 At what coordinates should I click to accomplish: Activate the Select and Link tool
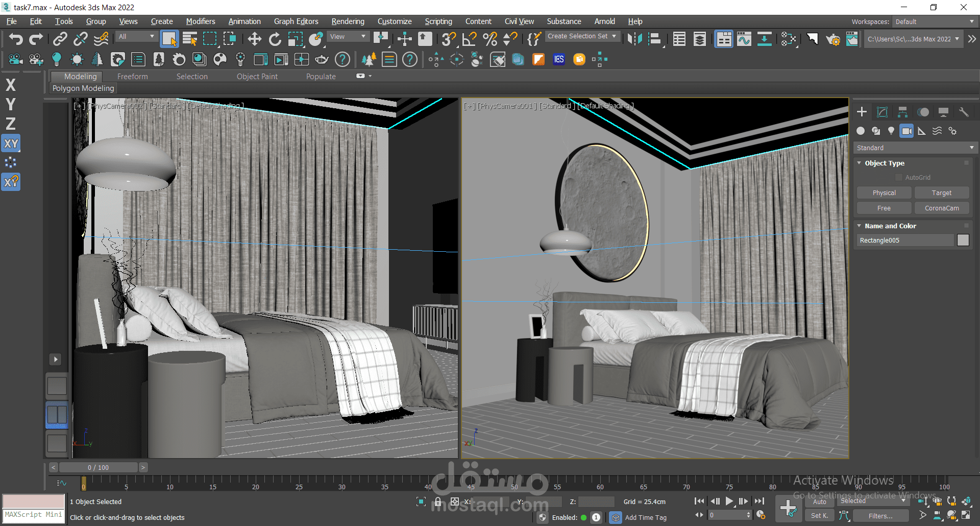60,39
